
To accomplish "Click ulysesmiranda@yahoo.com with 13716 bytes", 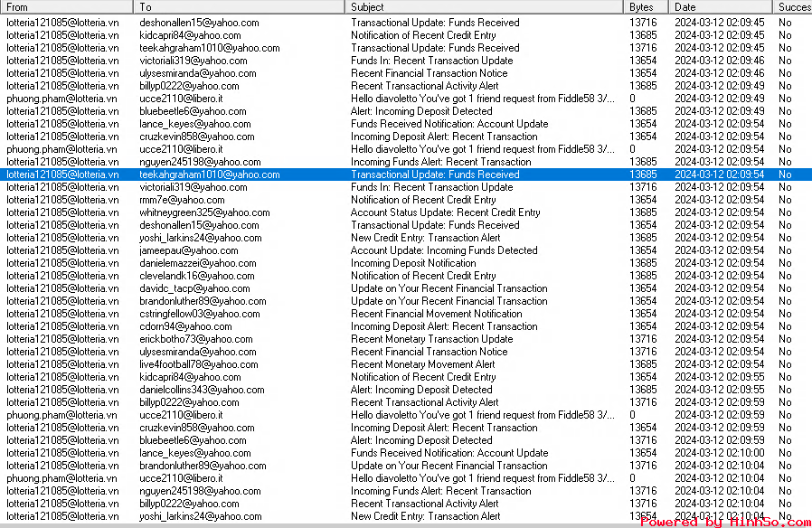I will (197, 352).
